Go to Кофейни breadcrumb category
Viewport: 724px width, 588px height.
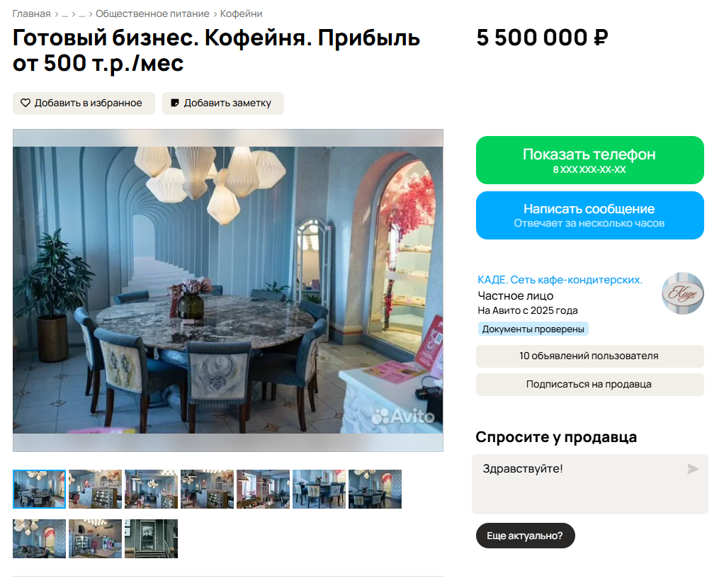[x=241, y=14]
